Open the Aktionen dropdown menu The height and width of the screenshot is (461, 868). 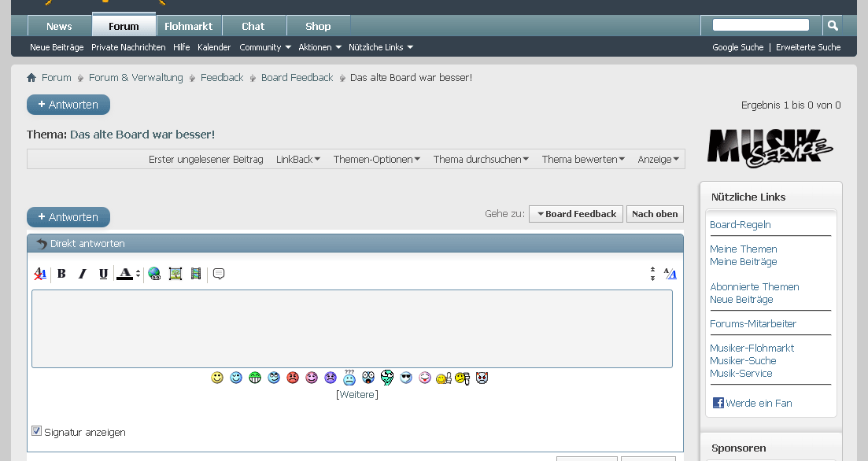point(319,47)
